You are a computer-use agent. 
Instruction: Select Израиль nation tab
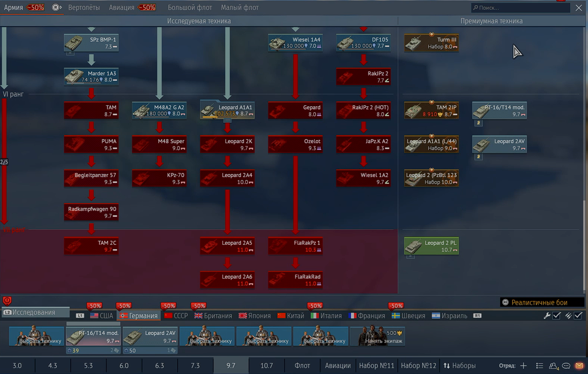click(x=450, y=316)
